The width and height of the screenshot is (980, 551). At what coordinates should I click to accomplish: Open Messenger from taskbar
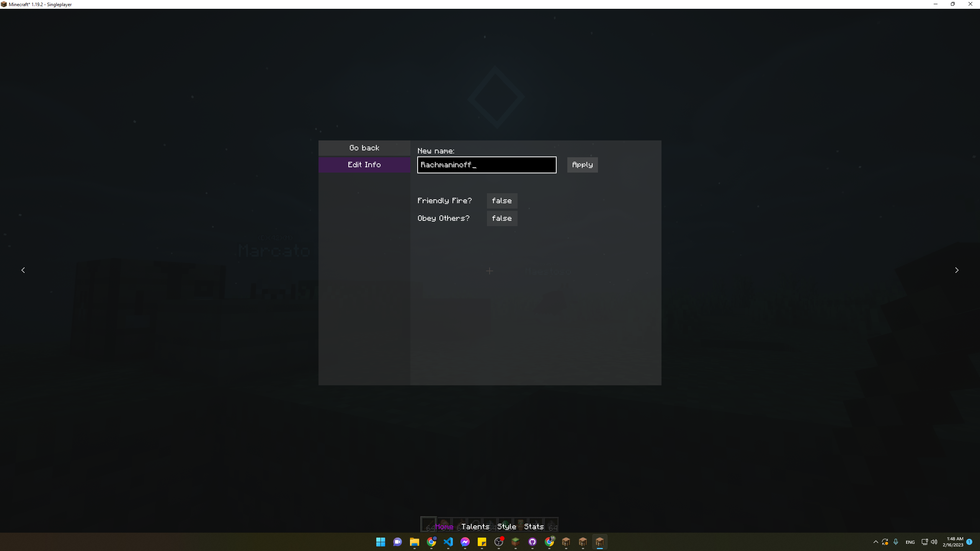pos(465,542)
